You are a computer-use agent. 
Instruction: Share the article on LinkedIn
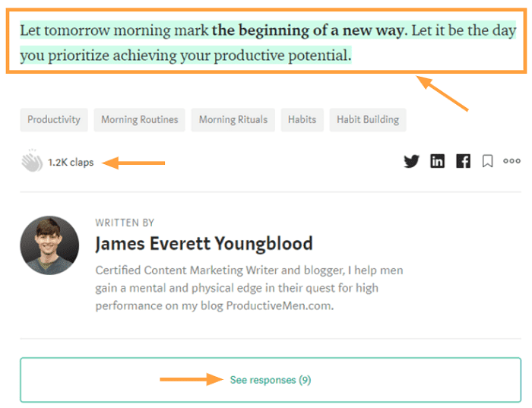tap(437, 161)
